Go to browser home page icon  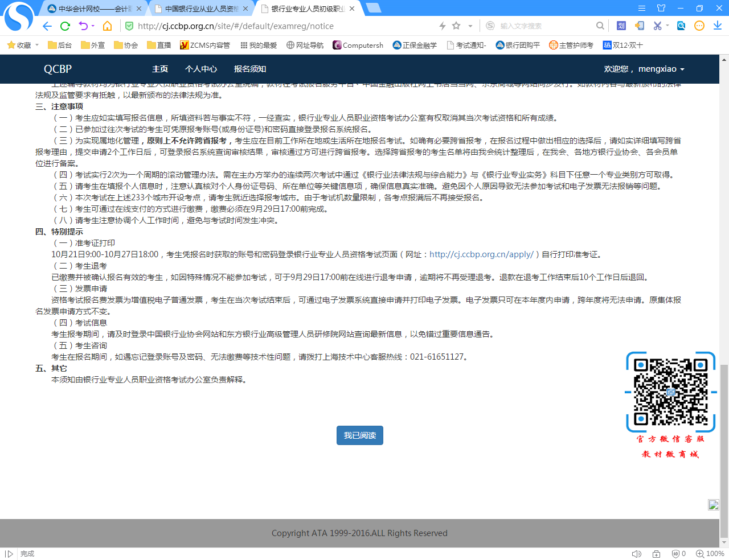click(x=107, y=26)
